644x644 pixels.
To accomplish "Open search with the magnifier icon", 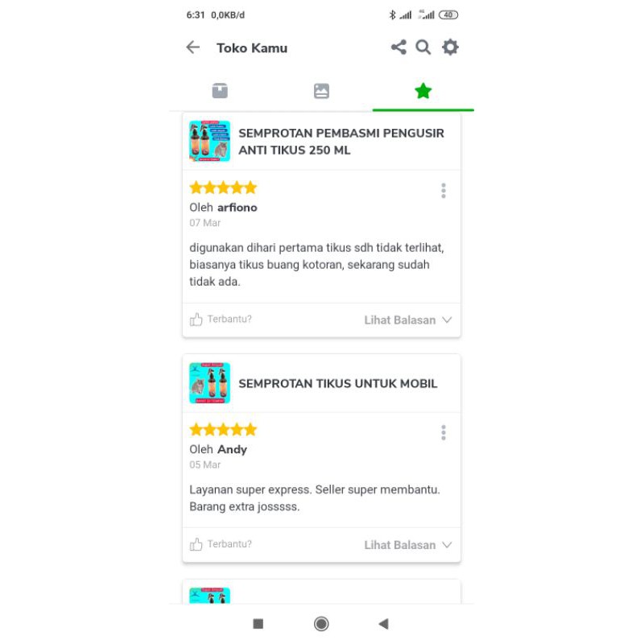I will tap(423, 47).
